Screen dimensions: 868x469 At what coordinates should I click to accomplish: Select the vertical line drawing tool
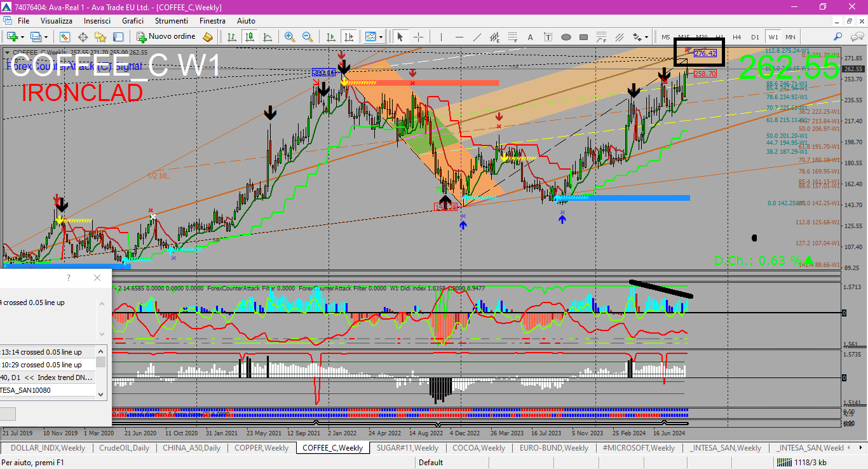pyautogui.click(x=441, y=37)
